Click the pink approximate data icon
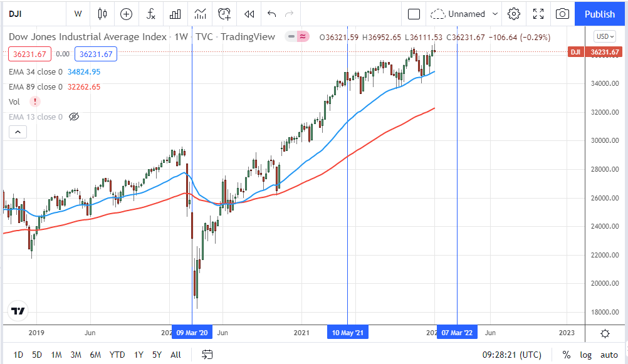Viewport: 628px width, 364px height. 303,37
